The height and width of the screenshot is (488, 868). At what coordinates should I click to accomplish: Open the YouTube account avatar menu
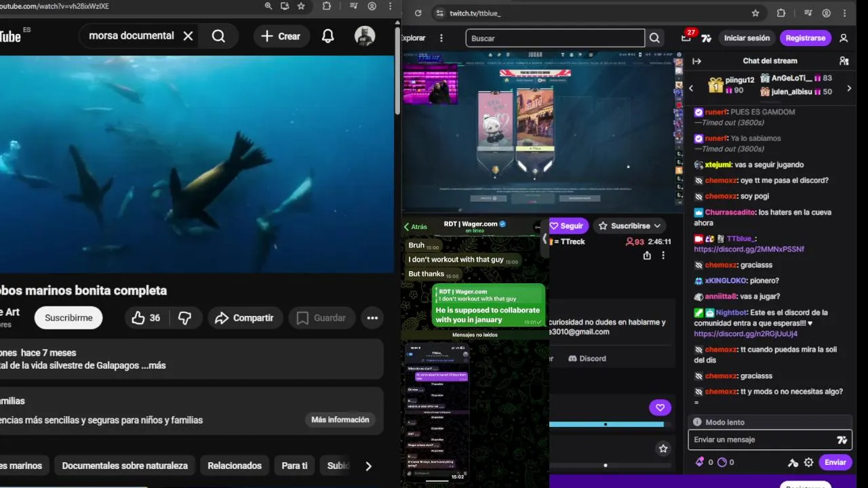[x=365, y=36]
